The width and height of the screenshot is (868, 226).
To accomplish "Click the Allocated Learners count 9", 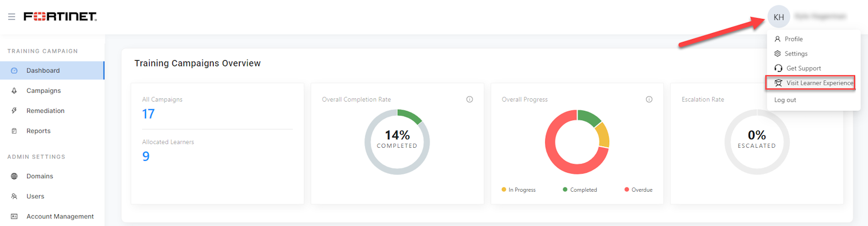I will (145, 156).
